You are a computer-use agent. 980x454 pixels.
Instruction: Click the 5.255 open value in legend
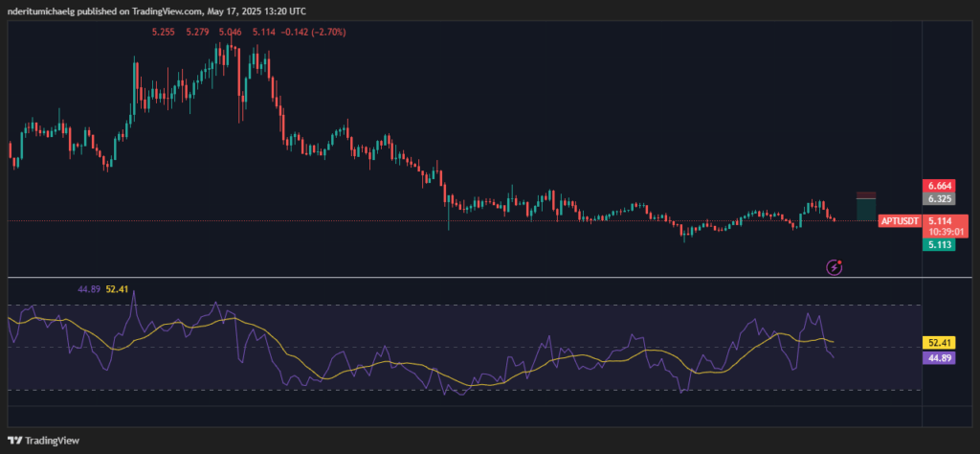click(x=164, y=32)
